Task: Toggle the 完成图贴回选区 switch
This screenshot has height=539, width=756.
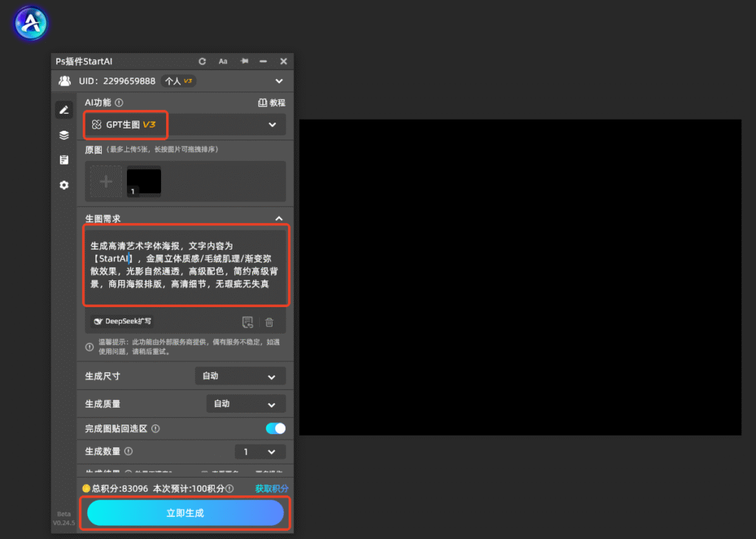Action: point(275,428)
